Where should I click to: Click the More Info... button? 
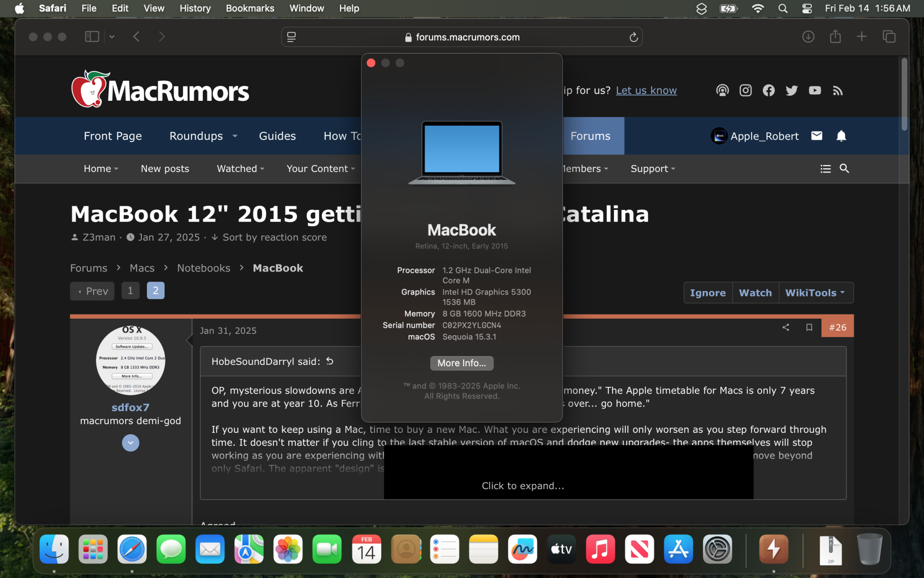(462, 363)
